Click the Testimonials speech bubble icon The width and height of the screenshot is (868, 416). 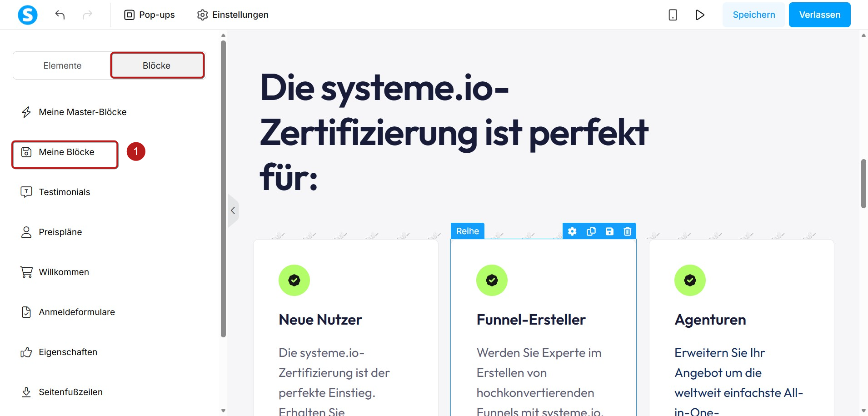tap(26, 192)
